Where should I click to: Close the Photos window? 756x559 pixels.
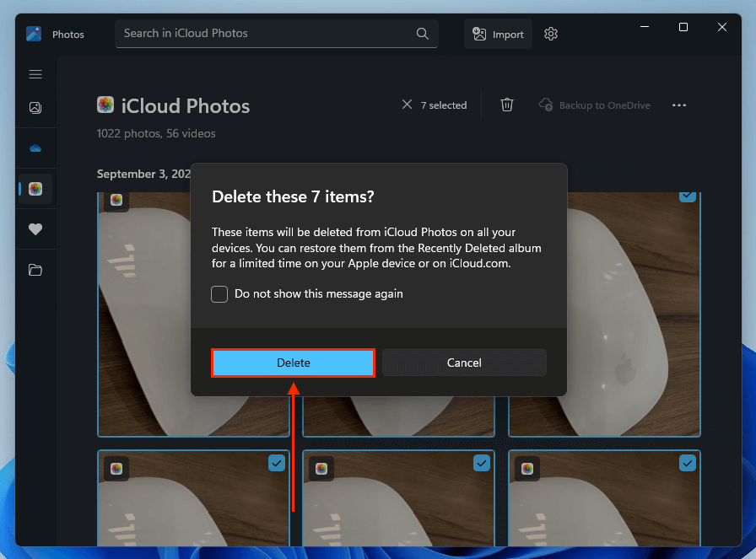(x=721, y=27)
